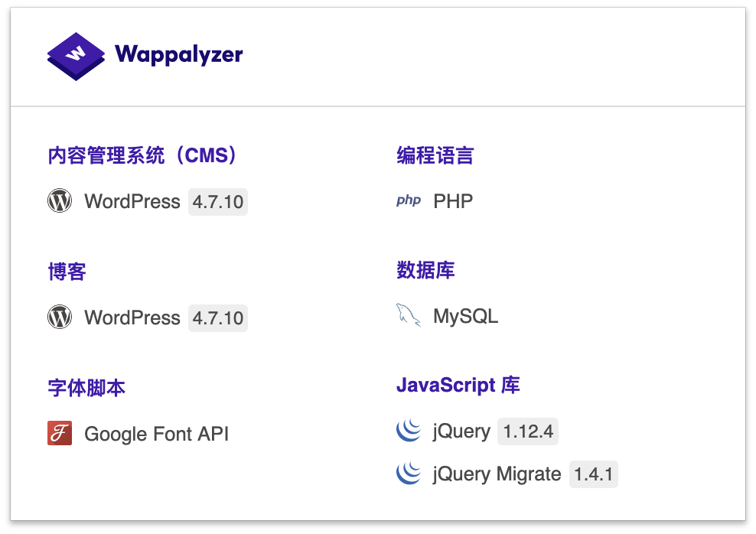Image resolution: width=756 pixels, height=534 pixels.
Task: Click the jQuery Migrate swirl icon
Action: click(409, 474)
